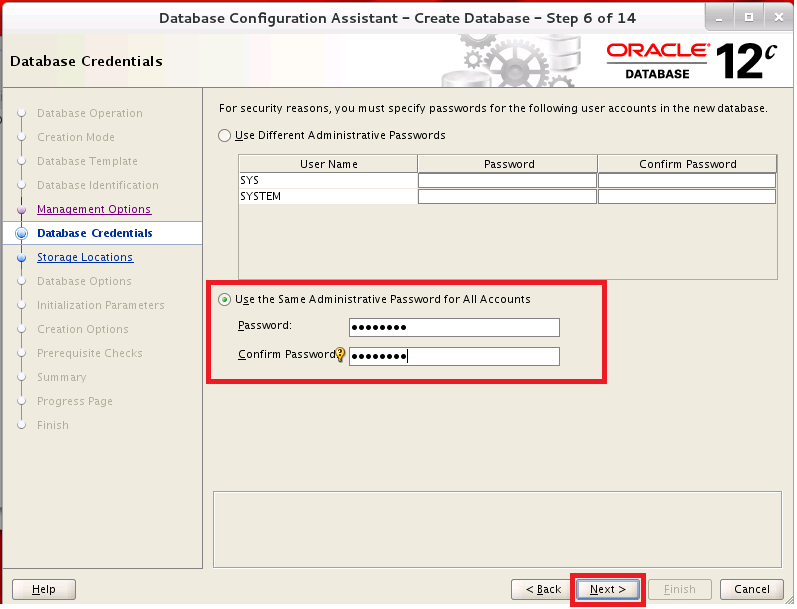Click the User Name column header
Viewport: 797px width, 609px height.
pyautogui.click(x=328, y=164)
